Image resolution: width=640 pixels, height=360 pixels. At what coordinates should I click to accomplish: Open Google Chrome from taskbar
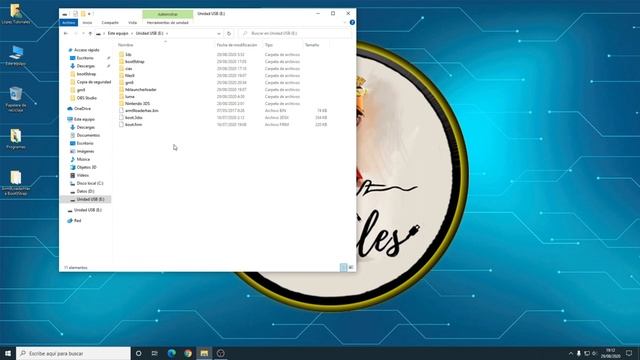coord(188,353)
